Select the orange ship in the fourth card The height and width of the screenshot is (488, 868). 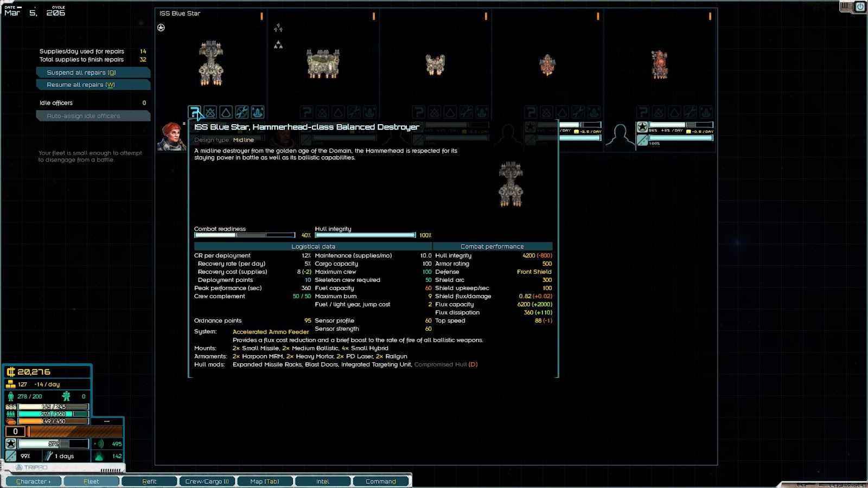[547, 65]
